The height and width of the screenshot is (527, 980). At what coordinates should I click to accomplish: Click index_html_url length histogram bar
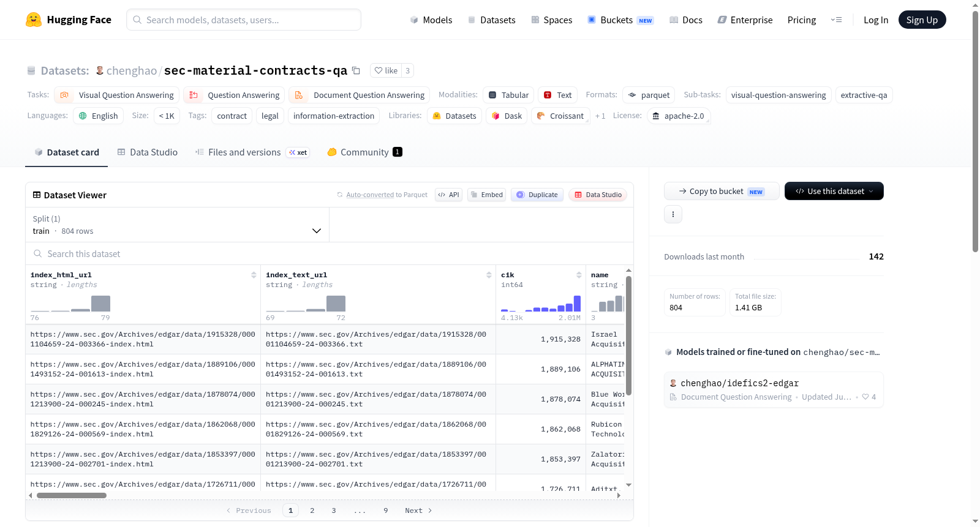click(x=100, y=304)
